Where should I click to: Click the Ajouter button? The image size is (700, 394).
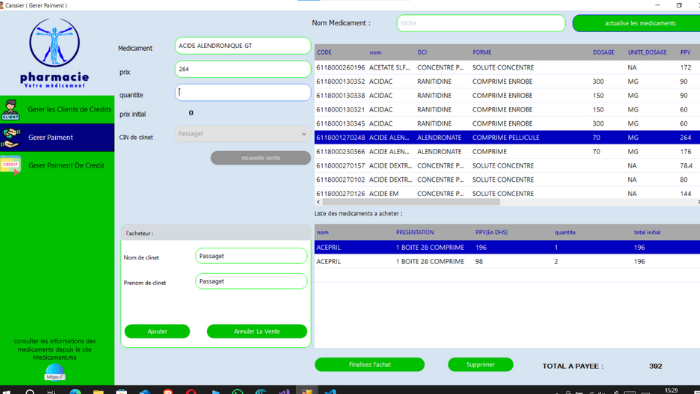[157, 331]
